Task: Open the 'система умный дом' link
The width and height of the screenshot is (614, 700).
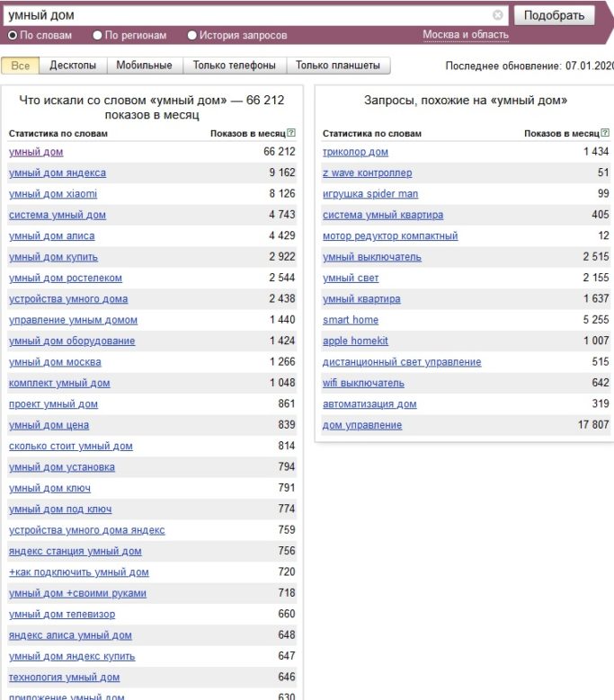Action: [x=58, y=215]
